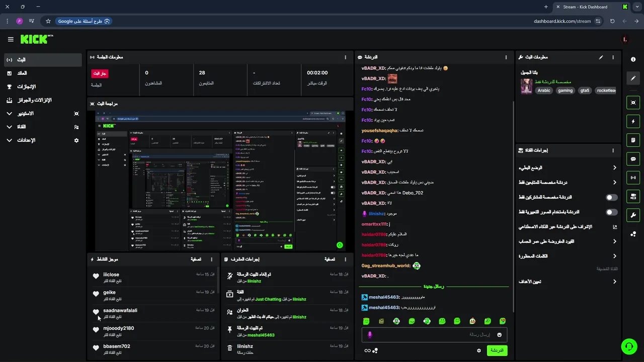Open kebab menu of إجراءات القناة panel

(x=613, y=150)
